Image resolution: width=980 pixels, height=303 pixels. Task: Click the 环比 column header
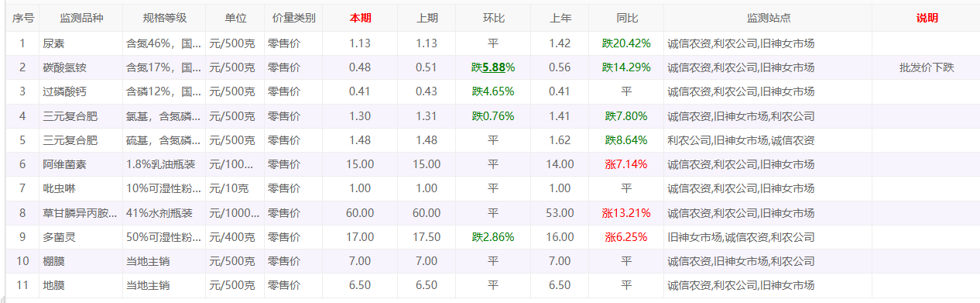point(493,18)
